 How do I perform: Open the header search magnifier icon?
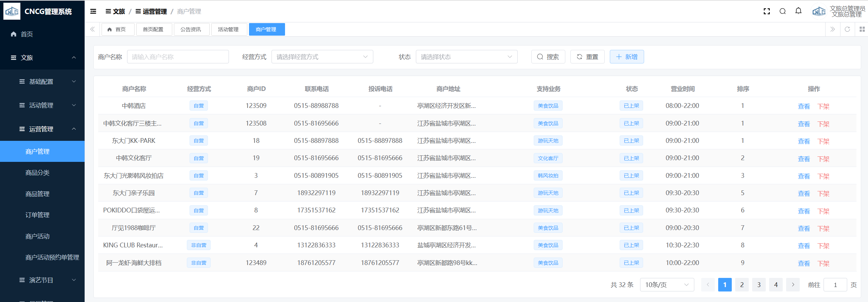[782, 12]
